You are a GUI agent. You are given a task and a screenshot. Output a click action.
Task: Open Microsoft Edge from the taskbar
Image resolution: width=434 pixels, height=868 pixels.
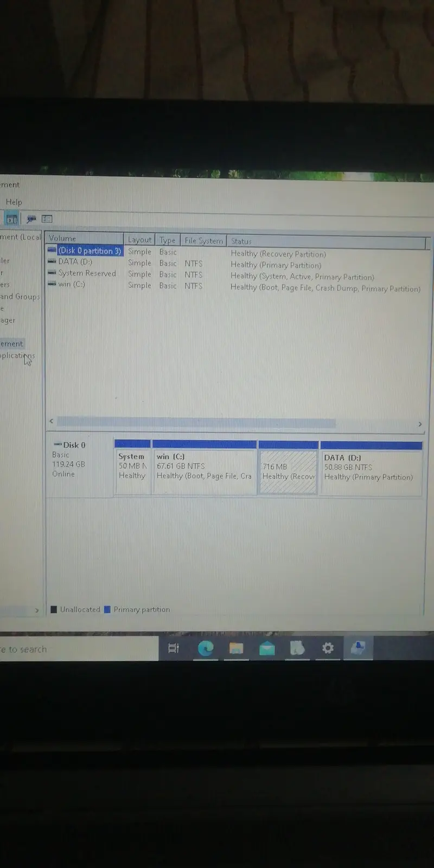click(206, 648)
